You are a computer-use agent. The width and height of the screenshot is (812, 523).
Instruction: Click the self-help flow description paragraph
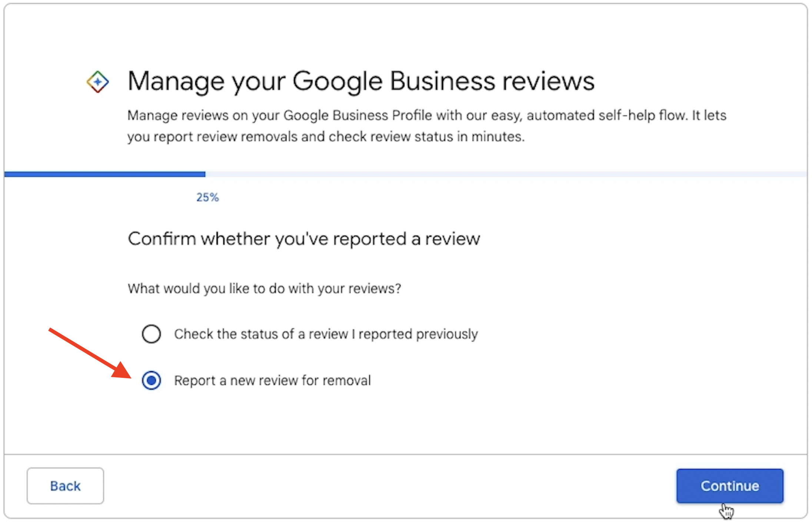(x=426, y=116)
